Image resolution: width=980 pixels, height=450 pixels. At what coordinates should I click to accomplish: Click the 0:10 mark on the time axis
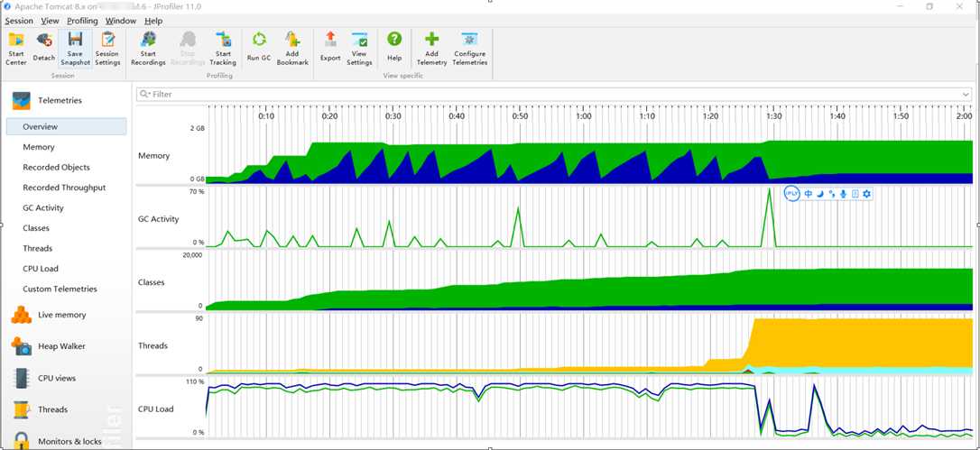pyautogui.click(x=266, y=116)
